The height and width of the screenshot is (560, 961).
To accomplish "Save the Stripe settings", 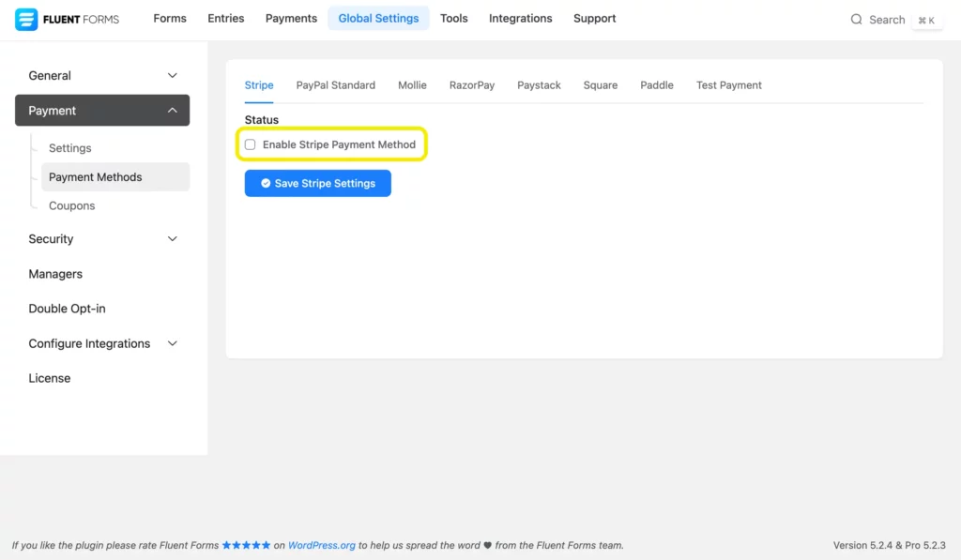I will click(317, 183).
